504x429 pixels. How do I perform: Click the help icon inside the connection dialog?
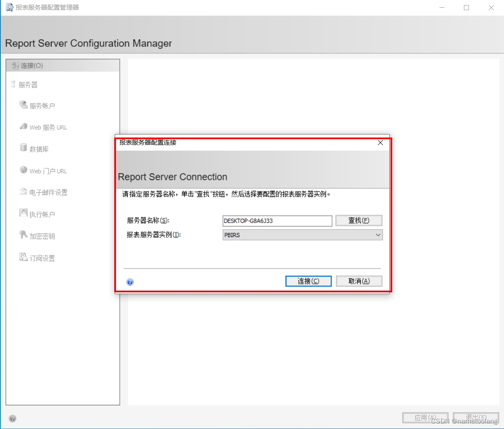pos(129,282)
